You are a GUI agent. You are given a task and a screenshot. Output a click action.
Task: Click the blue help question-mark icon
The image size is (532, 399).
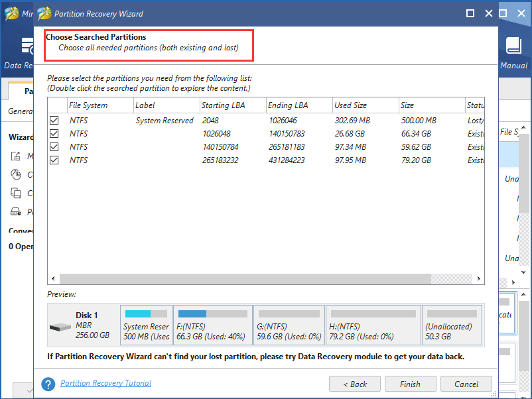(x=47, y=383)
